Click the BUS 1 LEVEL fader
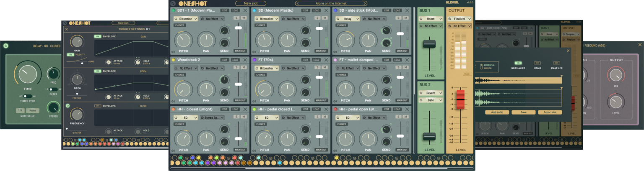Screen dimensions: 644x171 (429, 43)
